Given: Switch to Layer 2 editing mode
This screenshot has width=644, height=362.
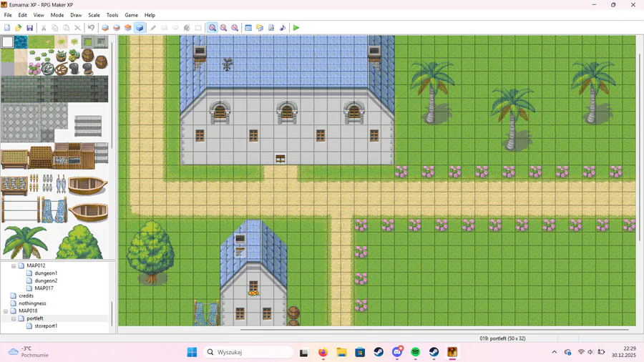Looking at the screenshot, I should point(117,28).
